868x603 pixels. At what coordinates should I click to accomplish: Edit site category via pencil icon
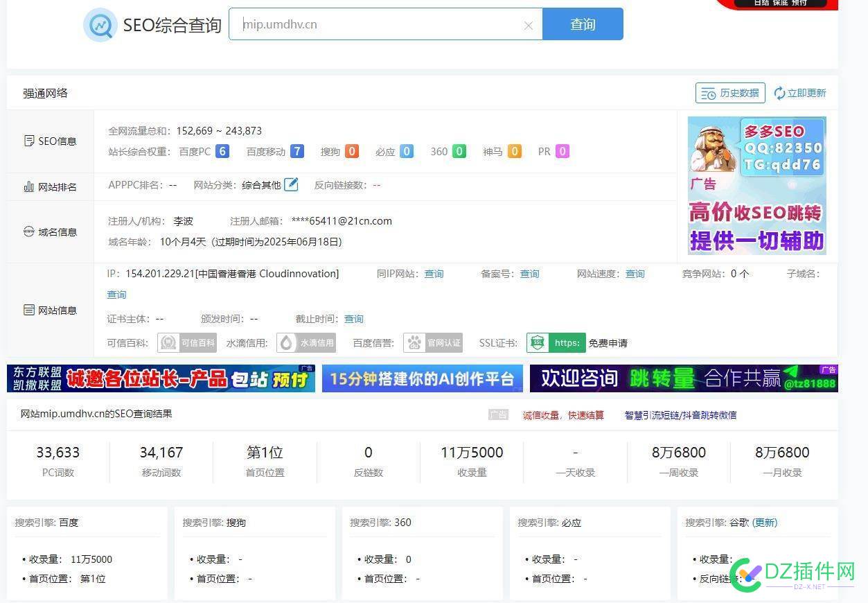tap(292, 184)
